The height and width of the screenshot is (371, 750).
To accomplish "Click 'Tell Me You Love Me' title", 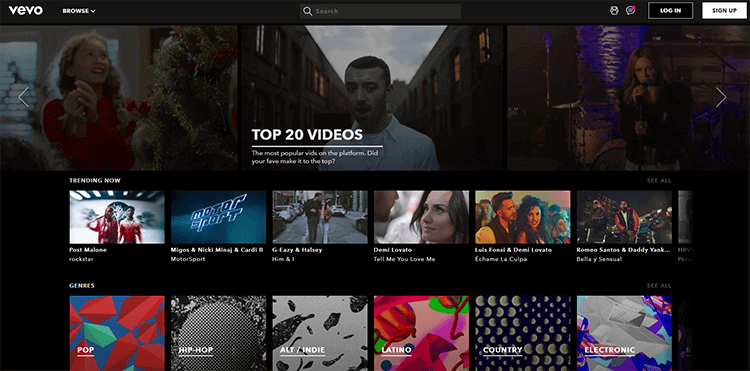I will pos(404,259).
